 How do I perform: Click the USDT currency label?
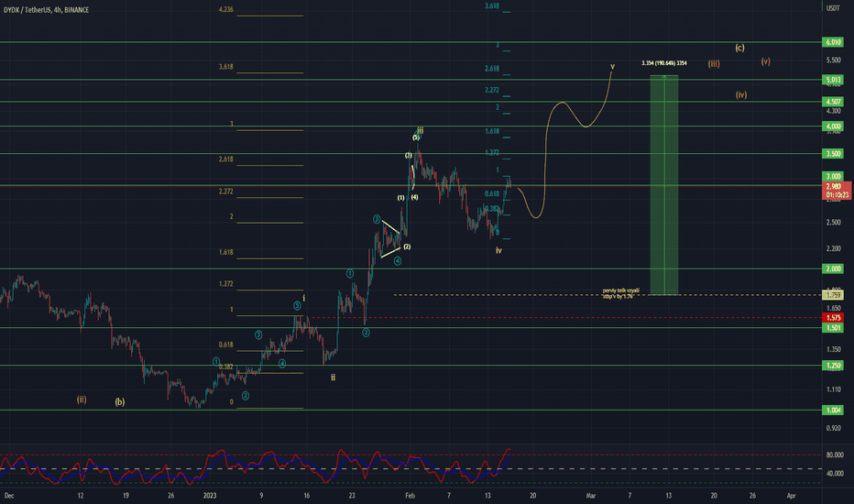coord(833,8)
